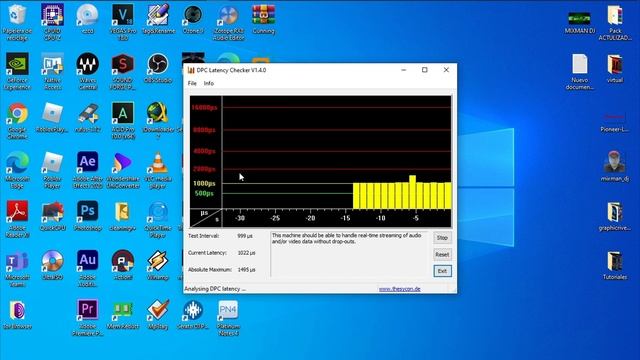Open Winamp desktop shortcut
This screenshot has height=360, width=640.
158,266
